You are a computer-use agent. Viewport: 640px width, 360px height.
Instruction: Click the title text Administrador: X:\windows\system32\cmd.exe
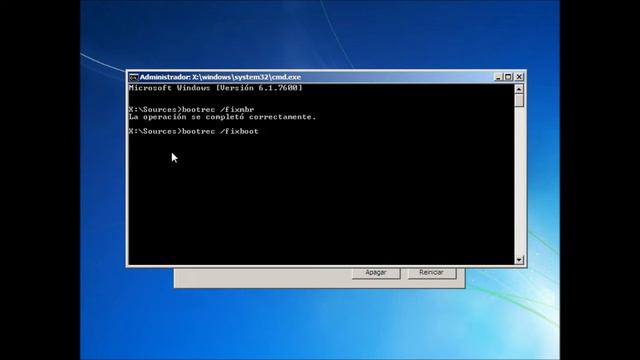point(220,77)
